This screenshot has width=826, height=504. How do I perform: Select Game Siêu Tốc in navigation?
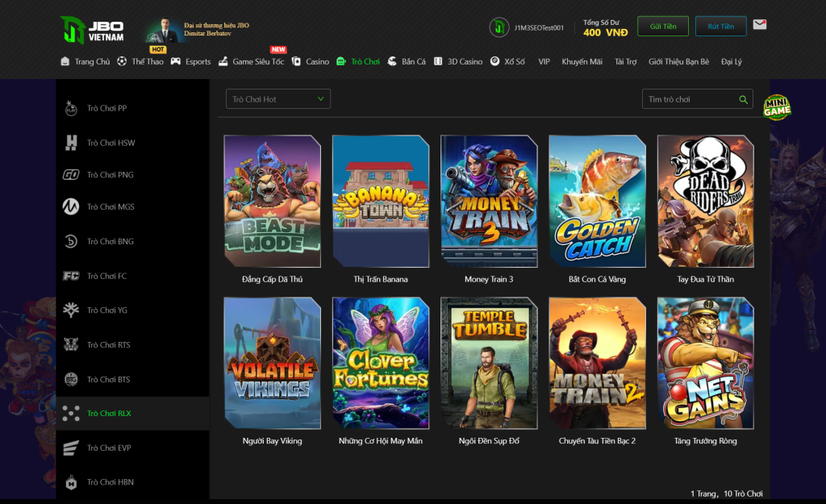(258, 61)
